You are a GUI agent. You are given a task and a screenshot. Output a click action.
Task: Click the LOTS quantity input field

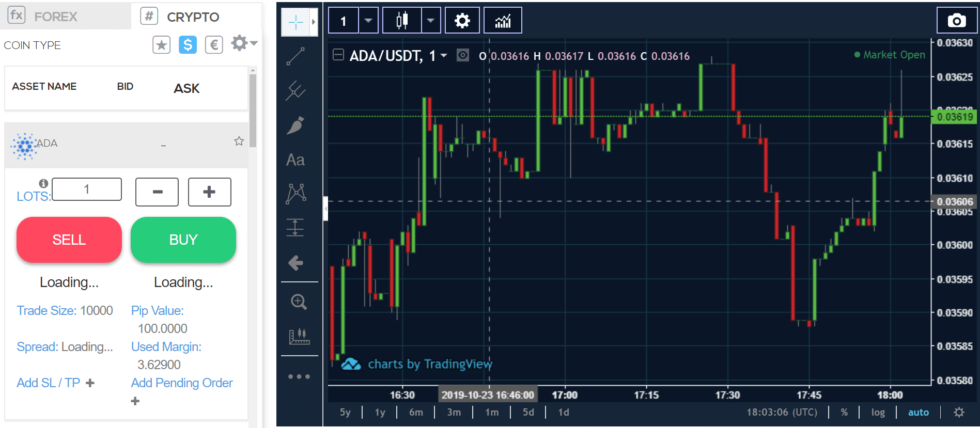click(x=87, y=189)
